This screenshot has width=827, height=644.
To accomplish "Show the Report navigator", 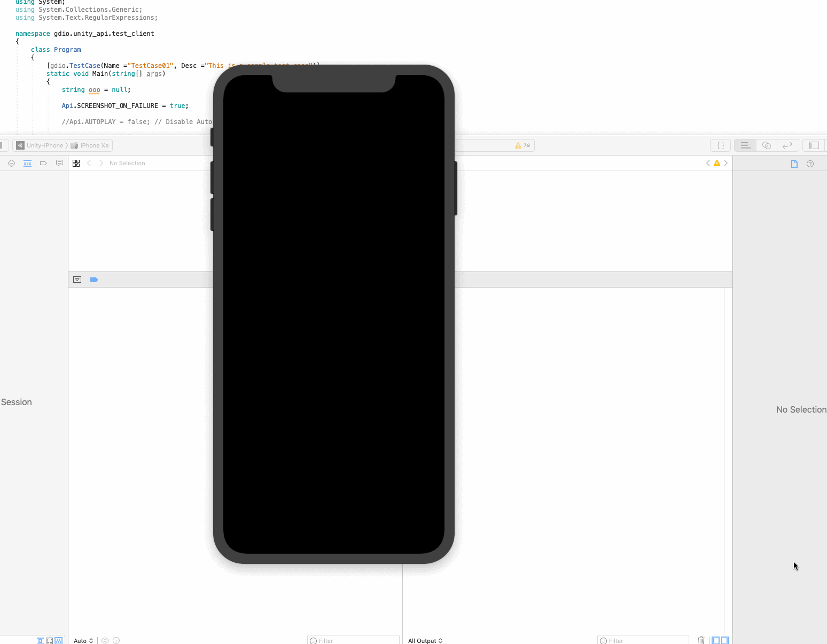I will [59, 163].
